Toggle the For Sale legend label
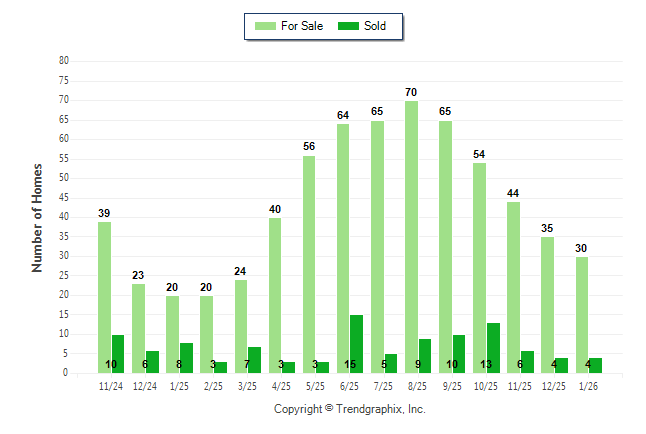This screenshot has height=434, width=646. pos(302,26)
